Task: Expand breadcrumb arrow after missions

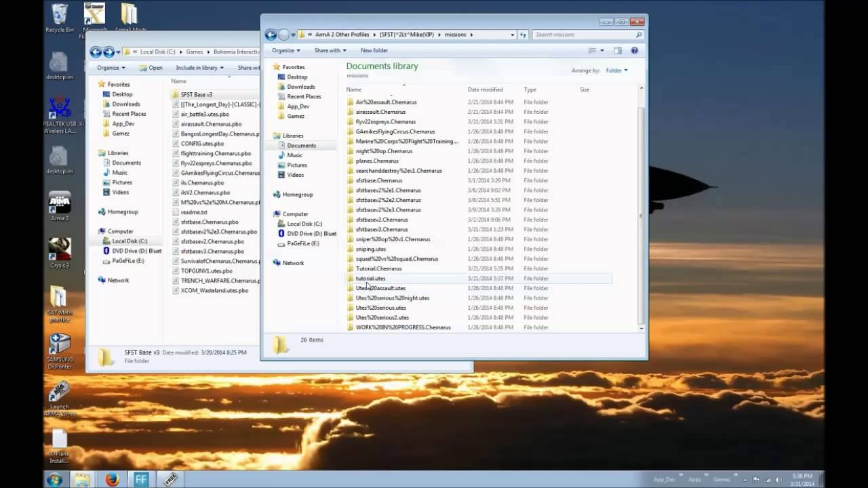Action: pyautogui.click(x=471, y=35)
